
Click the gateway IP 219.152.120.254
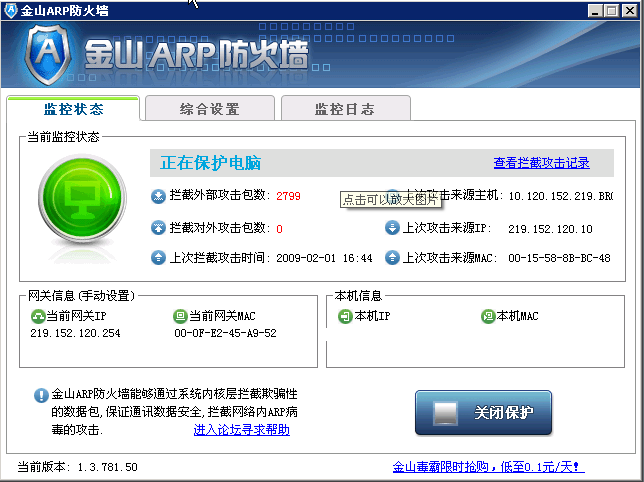[76, 333]
